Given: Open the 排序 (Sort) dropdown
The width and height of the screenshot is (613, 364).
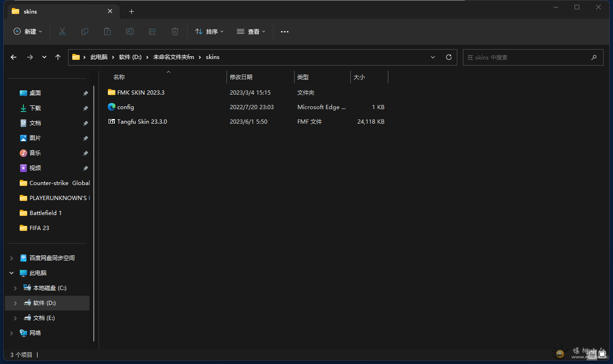Looking at the screenshot, I should tap(209, 31).
